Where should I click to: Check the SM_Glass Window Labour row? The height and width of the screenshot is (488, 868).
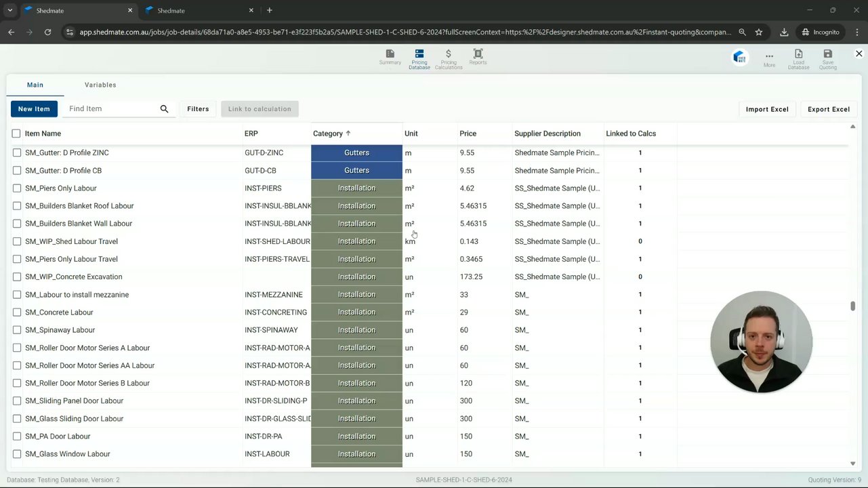click(x=17, y=454)
